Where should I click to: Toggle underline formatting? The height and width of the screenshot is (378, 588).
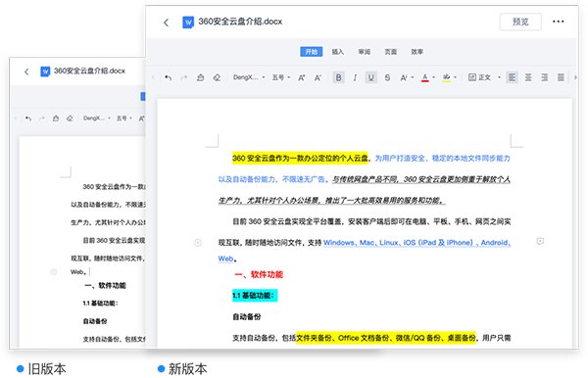(x=370, y=77)
